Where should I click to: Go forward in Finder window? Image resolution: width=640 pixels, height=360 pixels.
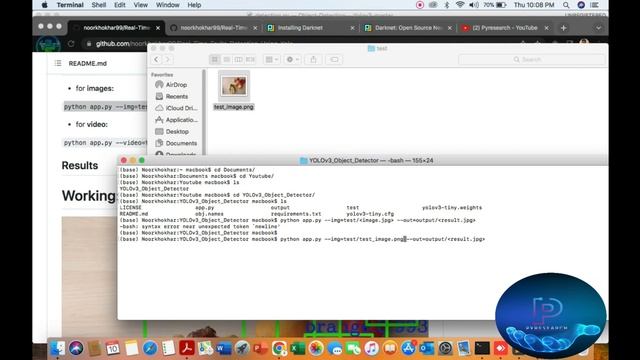[x=167, y=60]
